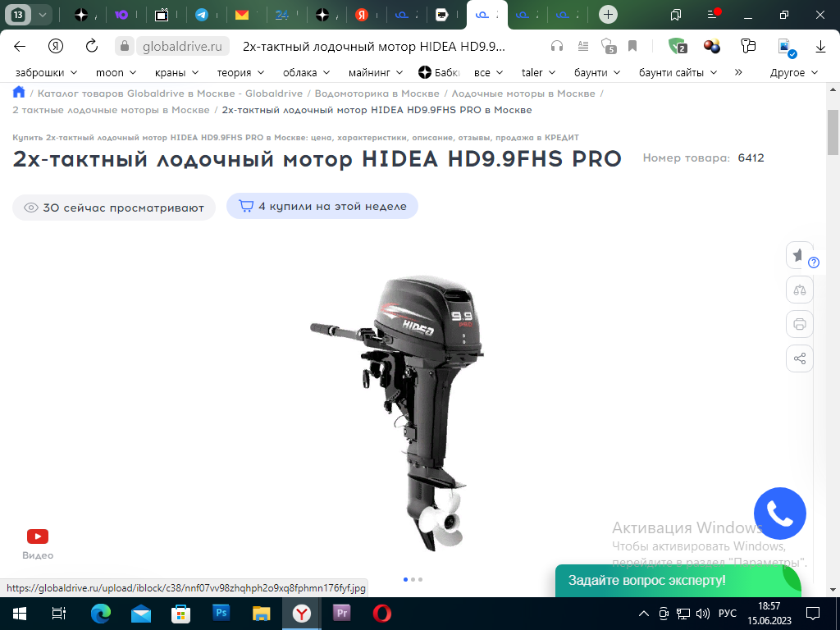Open Photoshop from taskbar
This screenshot has height=630, width=840.
(221, 614)
